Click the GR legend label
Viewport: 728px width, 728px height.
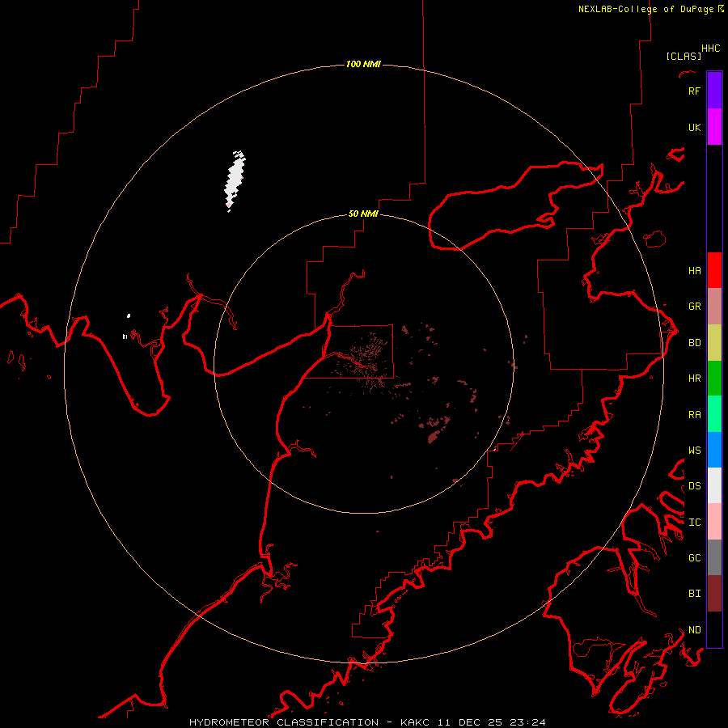click(694, 307)
